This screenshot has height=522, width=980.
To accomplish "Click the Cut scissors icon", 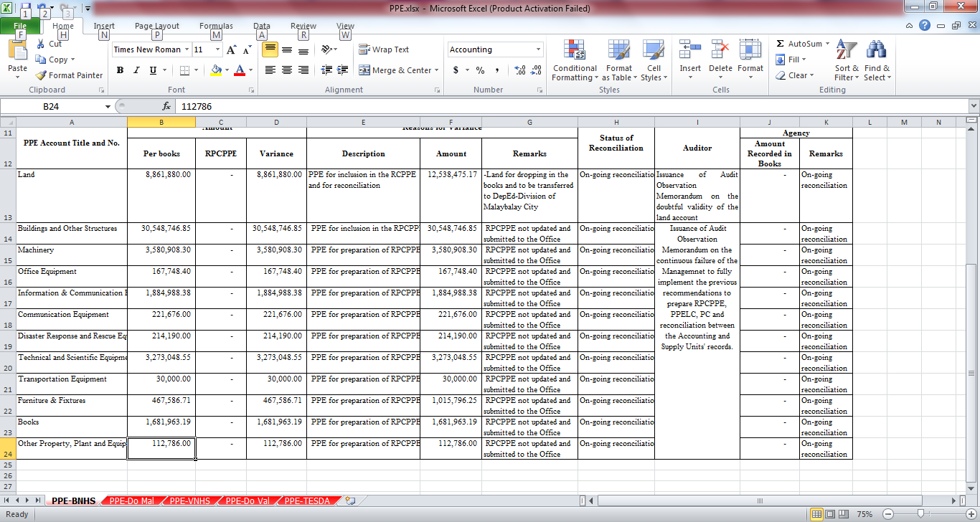I will click(x=40, y=44).
